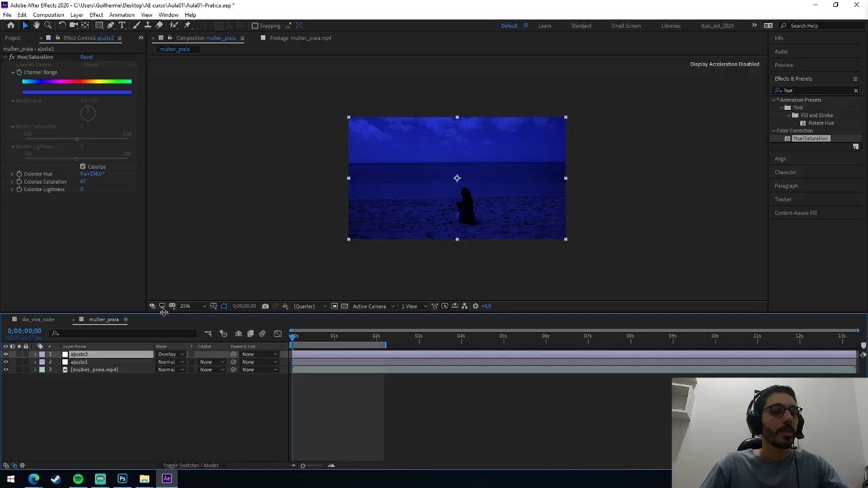Screen dimensions: 868x488
Task: Show channel and color management settings icon
Action: click(x=285, y=306)
